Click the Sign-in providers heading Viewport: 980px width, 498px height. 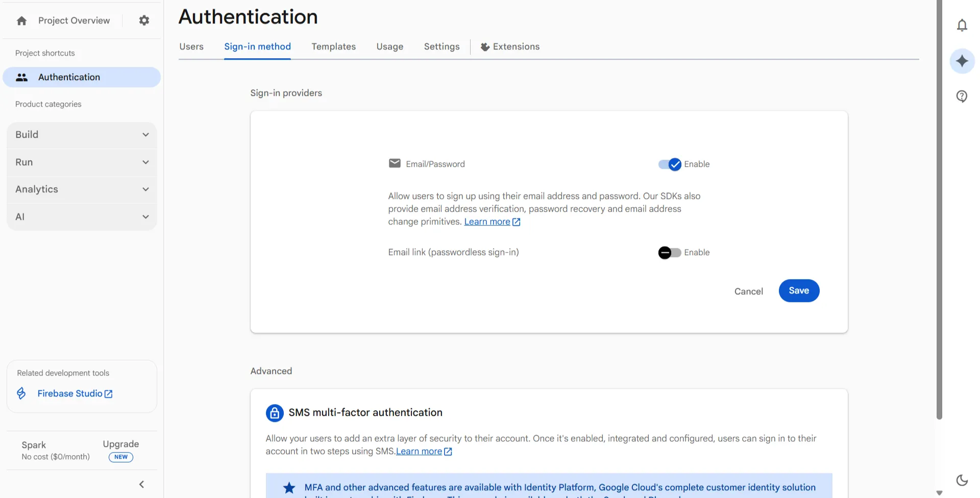[x=286, y=93]
